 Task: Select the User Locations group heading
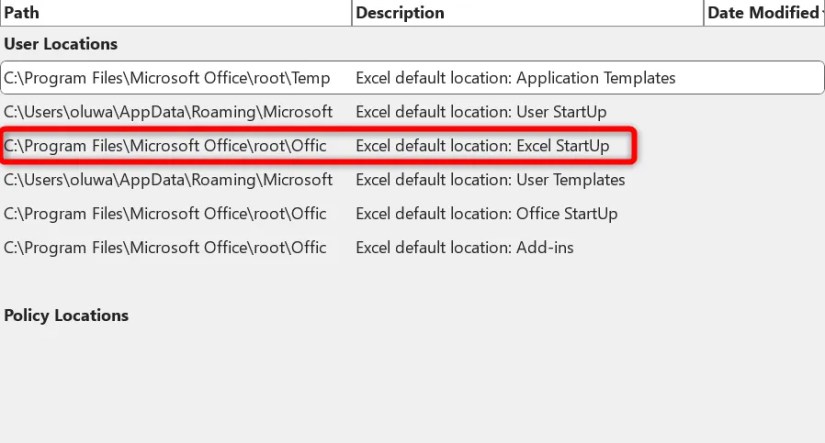click(61, 44)
